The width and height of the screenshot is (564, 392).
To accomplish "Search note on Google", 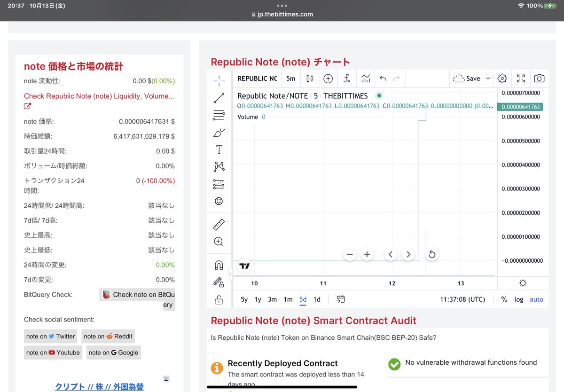I will coord(113,353).
